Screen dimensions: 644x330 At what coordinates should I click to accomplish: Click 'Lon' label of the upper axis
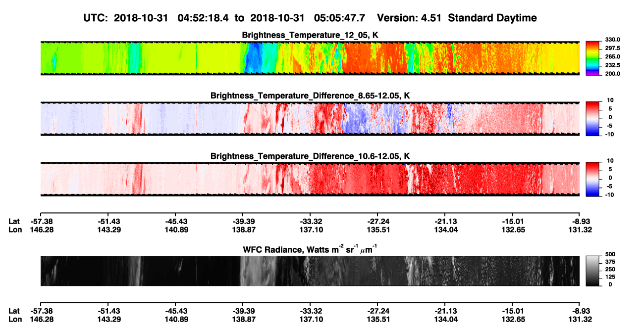click(15, 230)
